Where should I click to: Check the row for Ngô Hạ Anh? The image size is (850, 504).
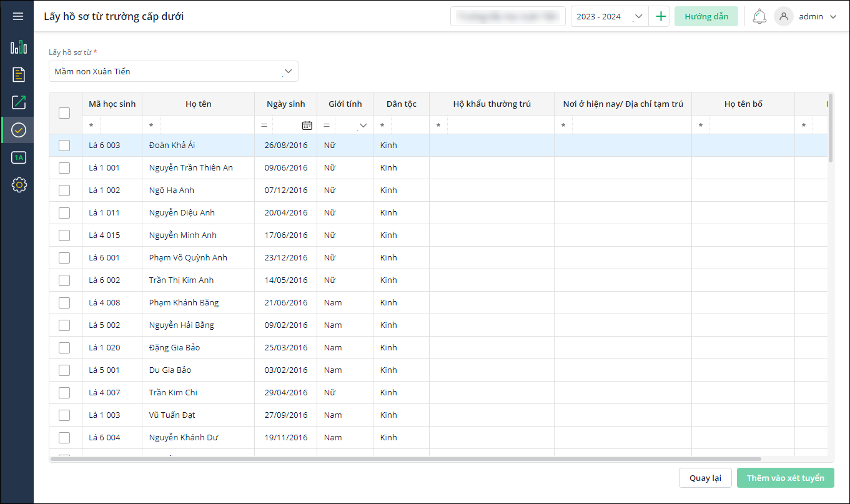64,190
